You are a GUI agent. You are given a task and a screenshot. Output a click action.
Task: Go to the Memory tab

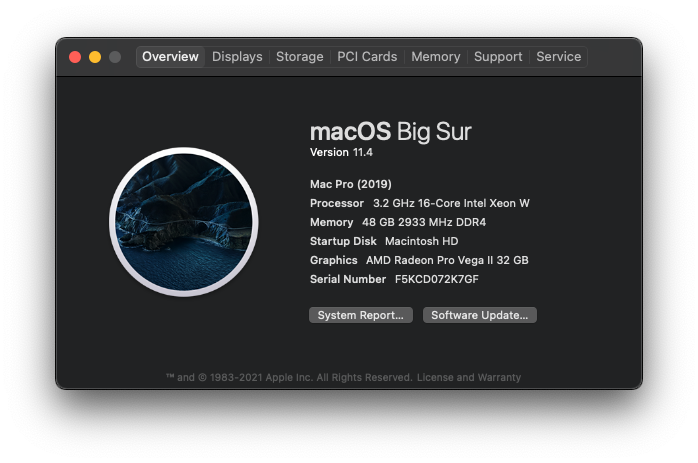pyautogui.click(x=435, y=57)
